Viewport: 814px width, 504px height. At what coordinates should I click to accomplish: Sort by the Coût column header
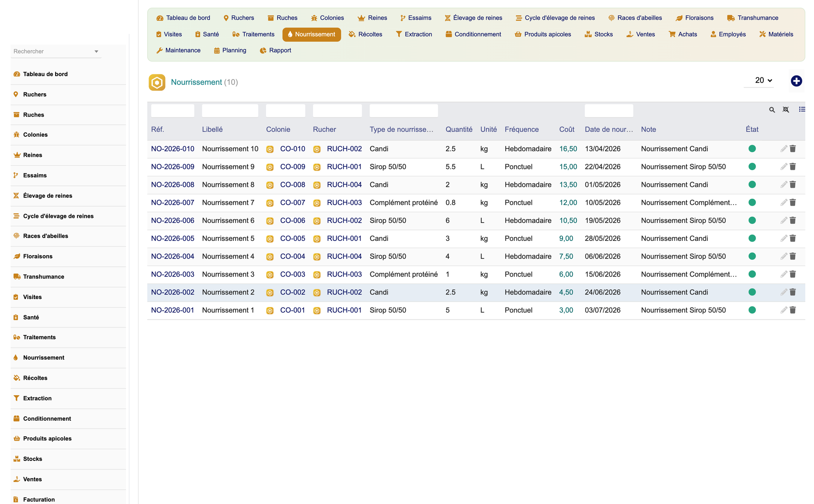coord(566,130)
